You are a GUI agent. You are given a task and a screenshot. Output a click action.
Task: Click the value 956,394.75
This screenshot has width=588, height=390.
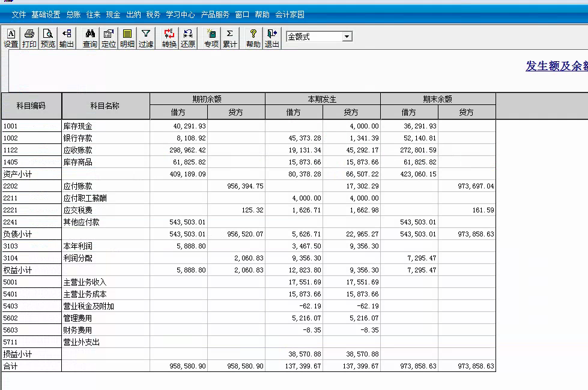pos(245,186)
